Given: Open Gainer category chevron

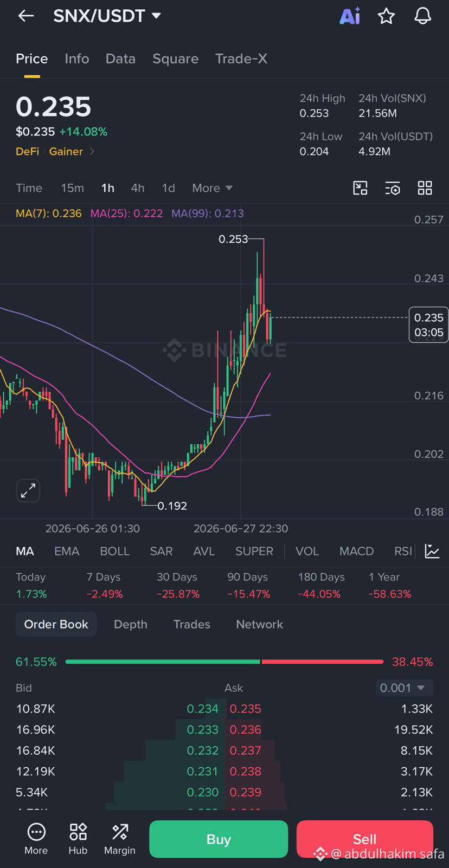Looking at the screenshot, I should click(92, 152).
